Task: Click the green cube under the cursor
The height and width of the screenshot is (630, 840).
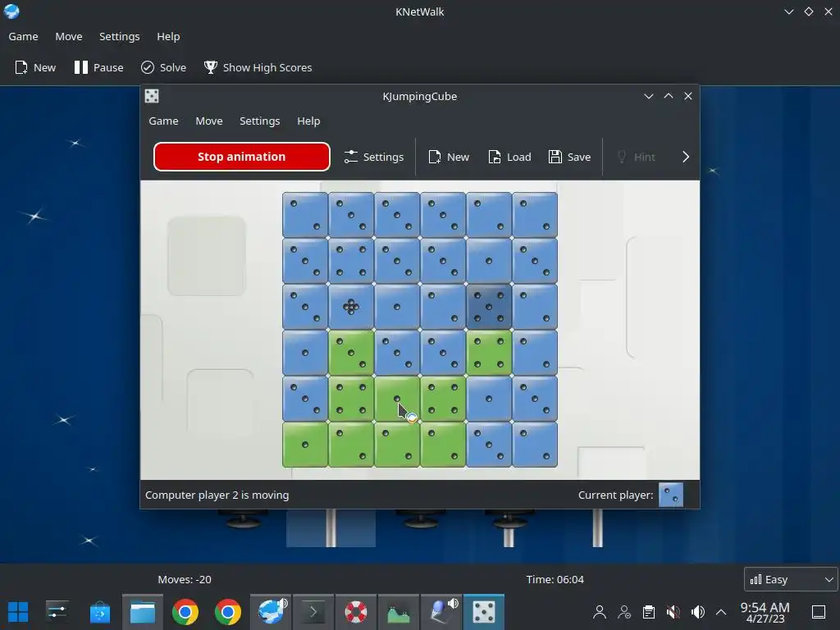Action: tap(397, 399)
